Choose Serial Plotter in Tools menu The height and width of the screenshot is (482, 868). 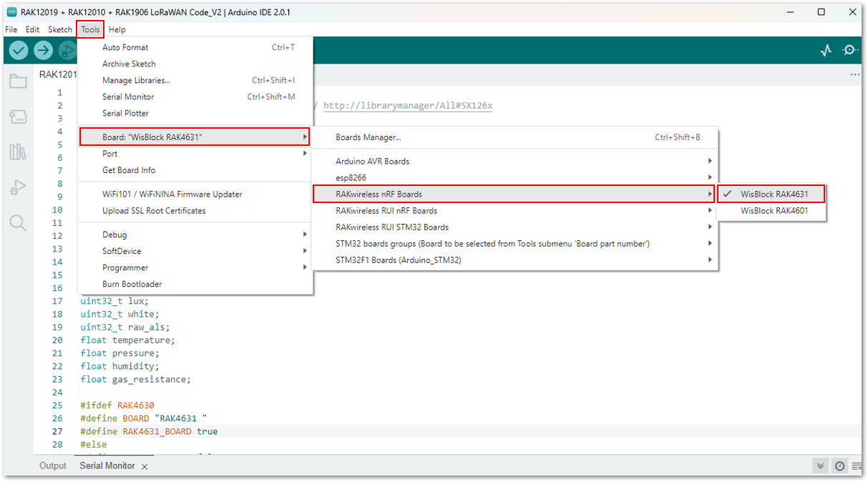click(195, 113)
